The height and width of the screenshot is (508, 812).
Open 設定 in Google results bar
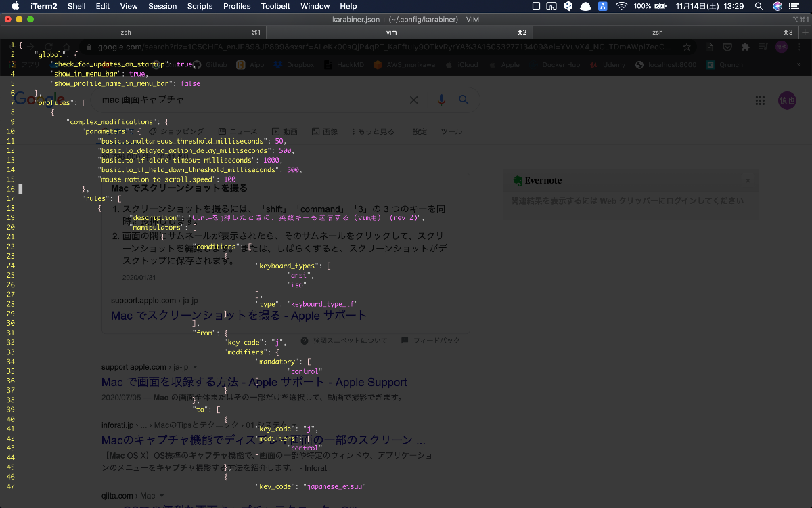[x=420, y=131]
